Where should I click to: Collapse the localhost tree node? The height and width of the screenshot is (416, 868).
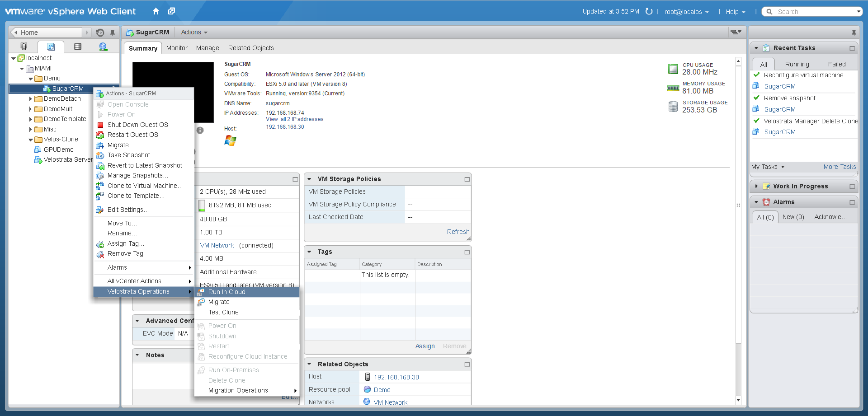click(13, 59)
